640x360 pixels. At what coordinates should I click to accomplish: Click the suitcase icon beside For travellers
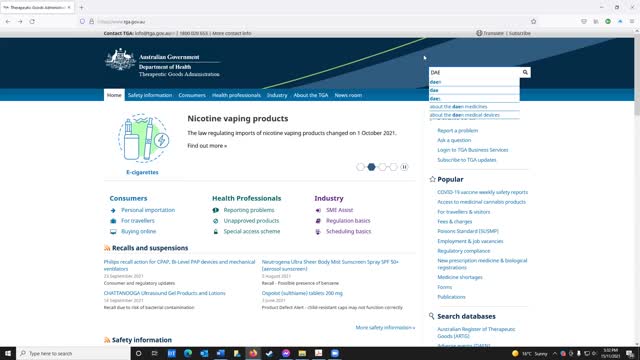pos(113,221)
